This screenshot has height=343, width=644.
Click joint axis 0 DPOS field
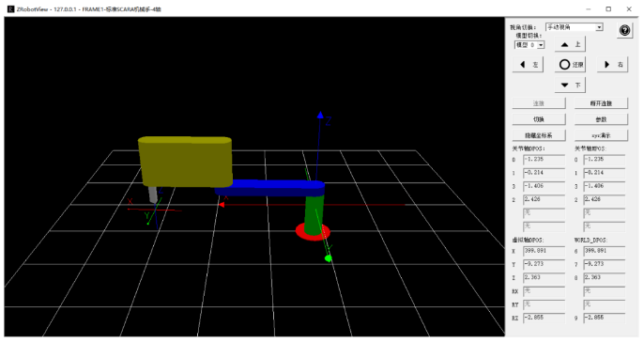[x=544, y=160]
